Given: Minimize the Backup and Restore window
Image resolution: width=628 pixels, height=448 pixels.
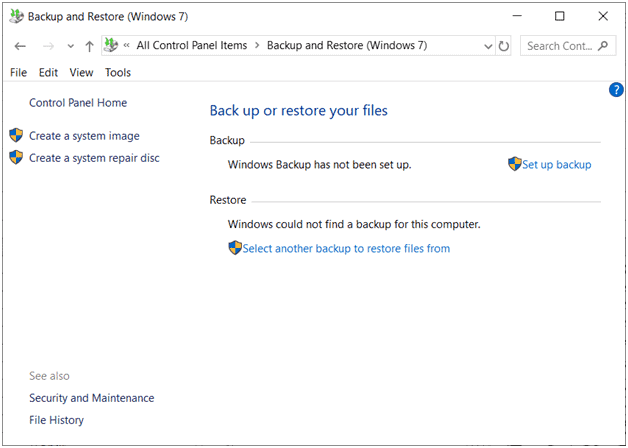Looking at the screenshot, I should (517, 16).
